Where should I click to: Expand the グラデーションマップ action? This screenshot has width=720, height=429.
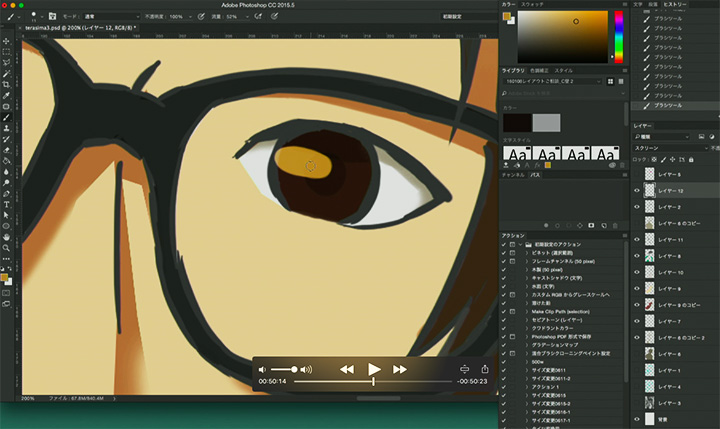click(527, 345)
